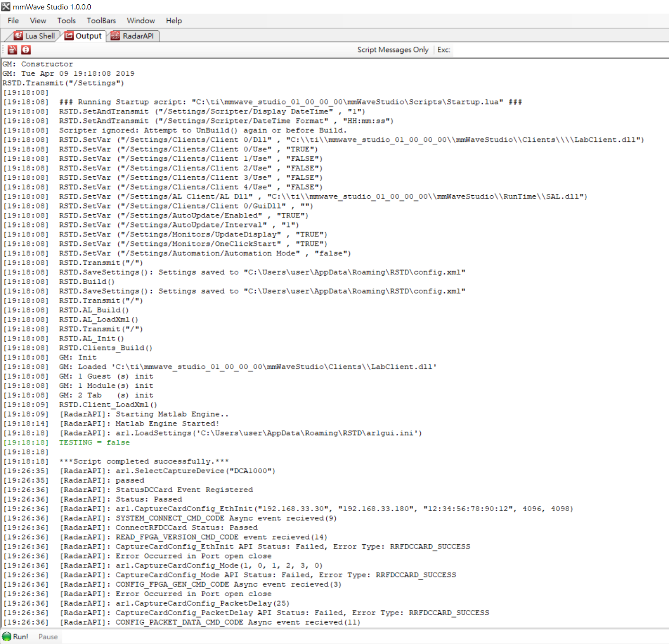The width and height of the screenshot is (669, 644).
Task: Select the Output tab label
Action: pyautogui.click(x=88, y=36)
